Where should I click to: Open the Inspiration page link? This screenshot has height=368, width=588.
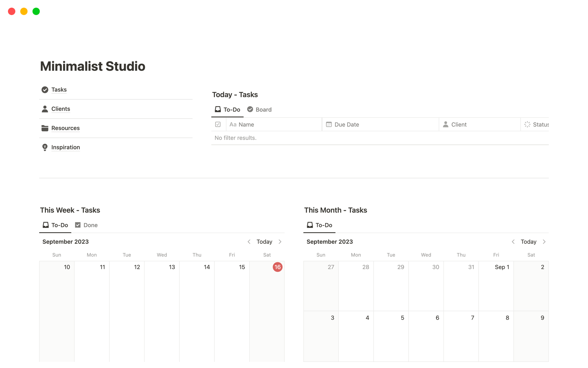click(66, 148)
